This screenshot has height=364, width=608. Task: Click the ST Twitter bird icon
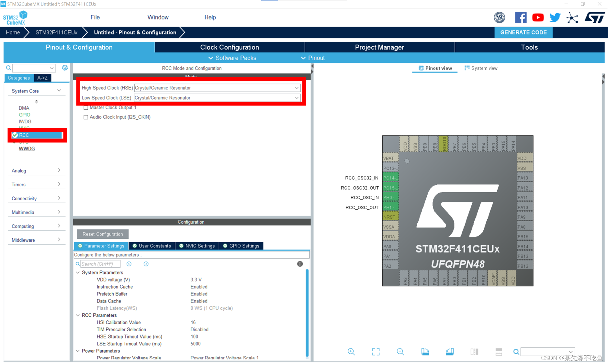pyautogui.click(x=555, y=17)
